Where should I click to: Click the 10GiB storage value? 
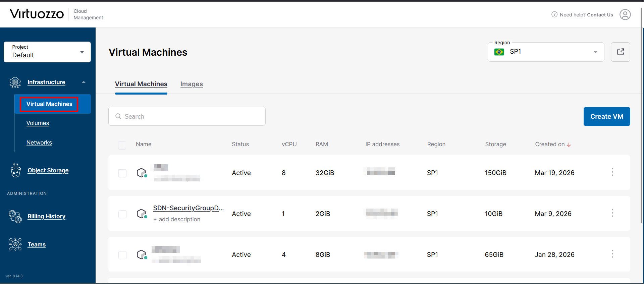(x=494, y=214)
